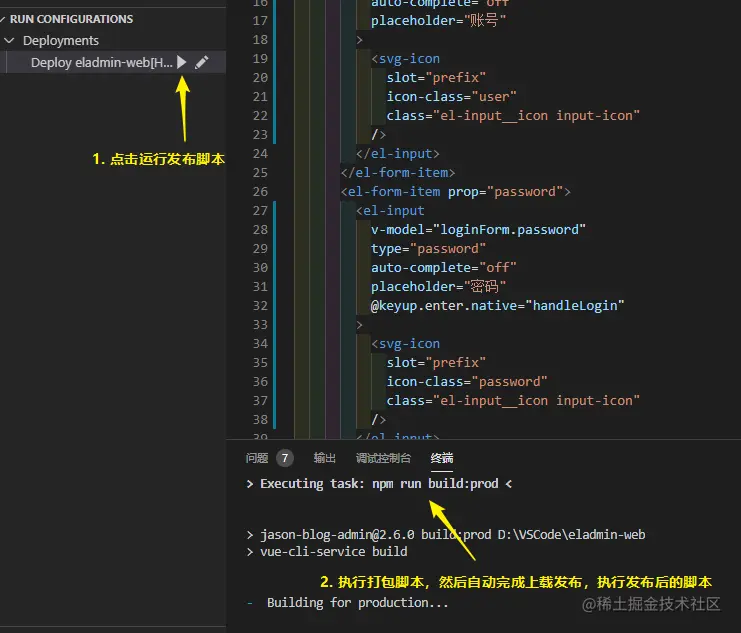Click class attribute on line 22
This screenshot has width=741, height=633.
pos(513,115)
